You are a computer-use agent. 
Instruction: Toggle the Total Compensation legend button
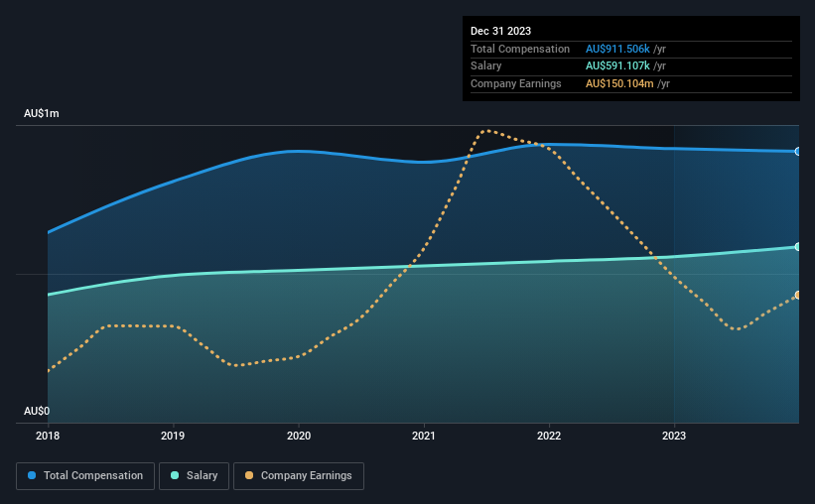point(85,476)
